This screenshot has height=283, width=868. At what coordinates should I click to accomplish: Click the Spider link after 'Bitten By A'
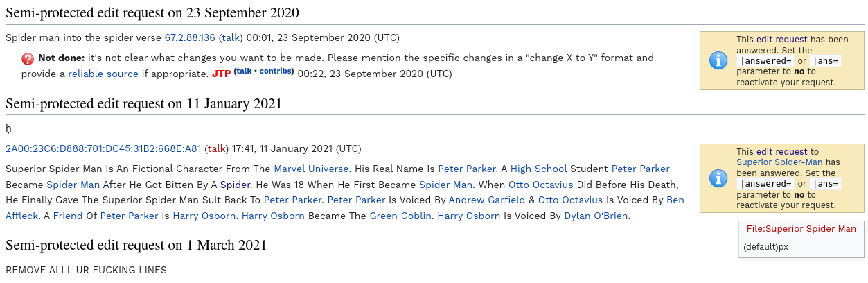coord(234,185)
